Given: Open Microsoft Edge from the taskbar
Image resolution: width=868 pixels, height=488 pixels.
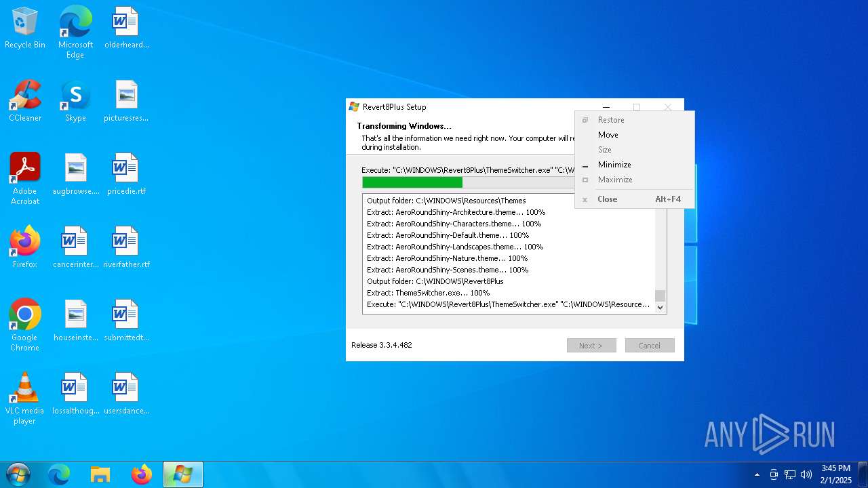Looking at the screenshot, I should [59, 474].
